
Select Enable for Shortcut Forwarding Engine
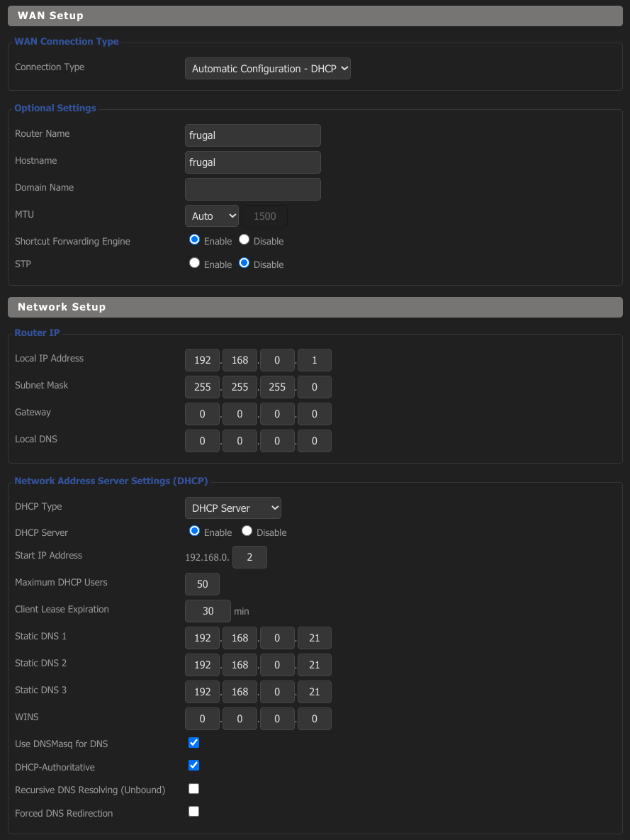click(195, 240)
